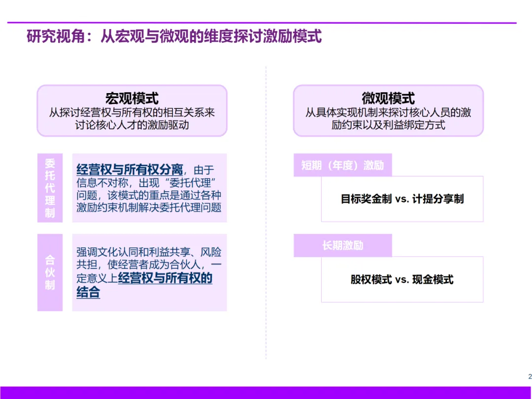
Task: Click the slide title 研究视角：从宏观与微观的维度探讨激励模式
Action: (x=174, y=36)
